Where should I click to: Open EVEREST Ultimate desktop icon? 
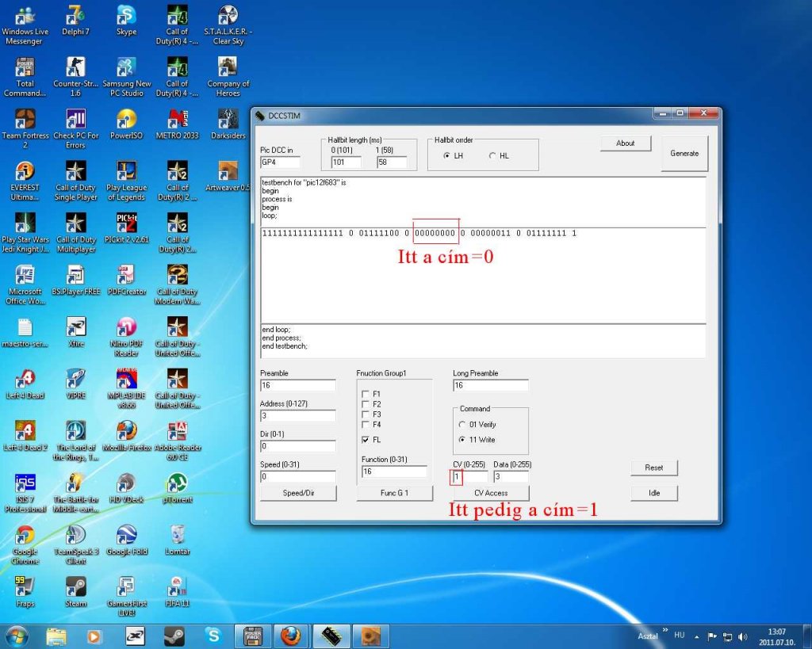click(x=25, y=181)
